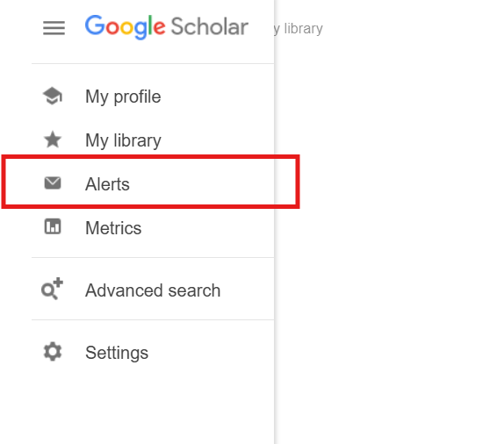This screenshot has height=444, width=504.
Task: Click the magnifier-plus Advanced search icon
Action: point(53,289)
